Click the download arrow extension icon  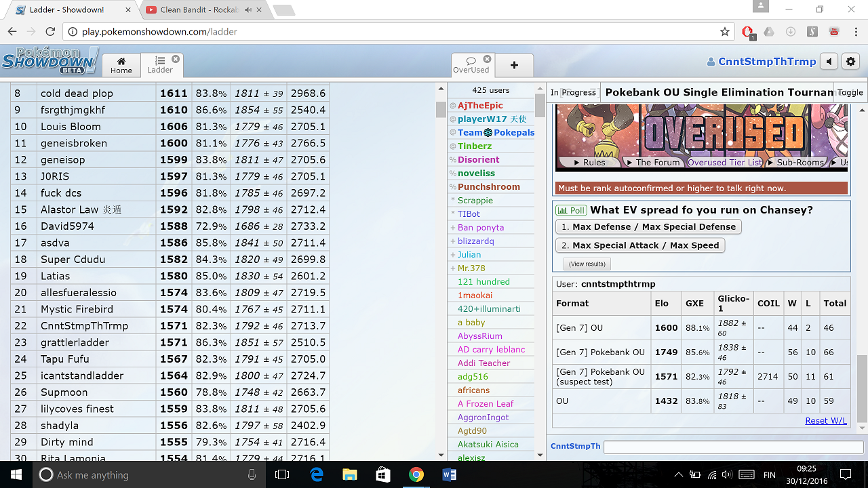click(x=791, y=32)
